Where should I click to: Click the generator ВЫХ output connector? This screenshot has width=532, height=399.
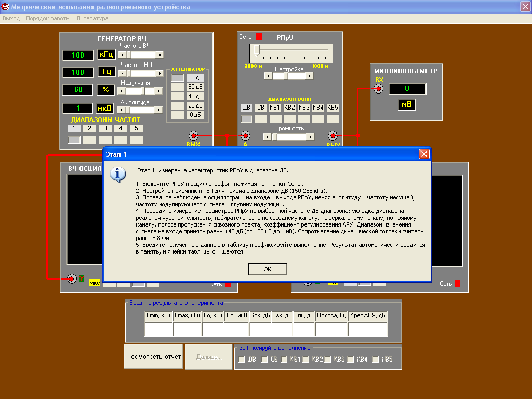tap(195, 136)
